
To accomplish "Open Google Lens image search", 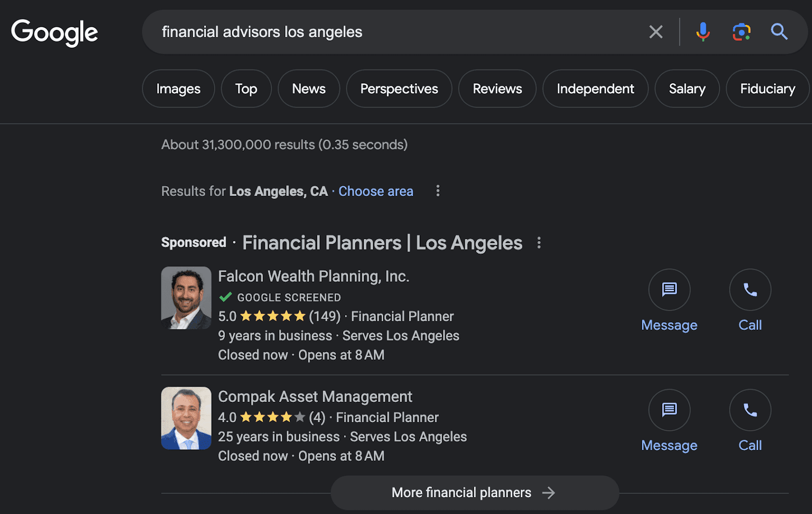I will 741,32.
